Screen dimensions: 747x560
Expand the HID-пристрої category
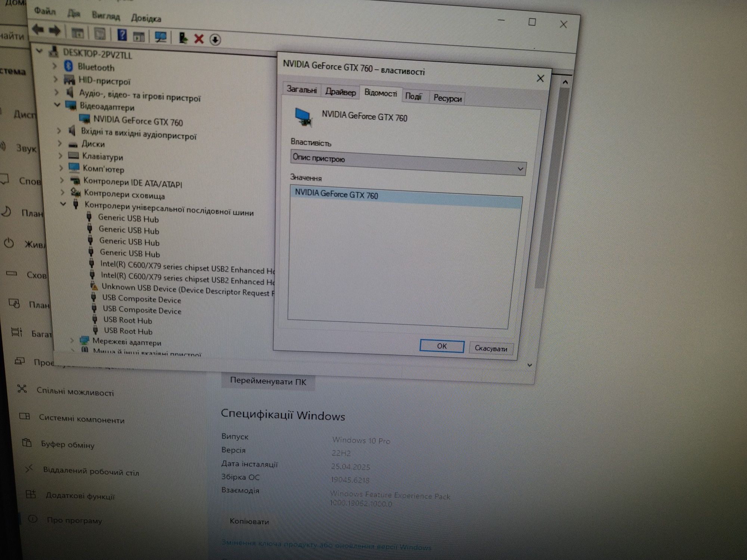pyautogui.click(x=56, y=79)
